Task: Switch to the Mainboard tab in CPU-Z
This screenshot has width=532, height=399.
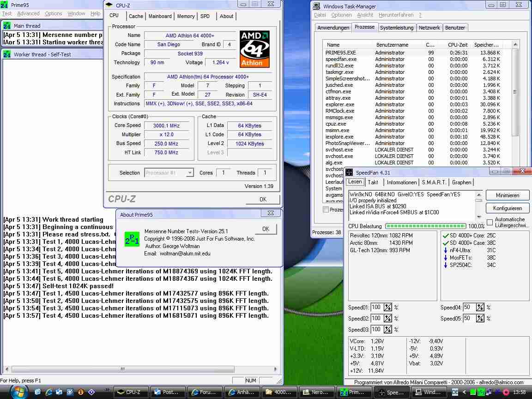Action: (x=160, y=16)
